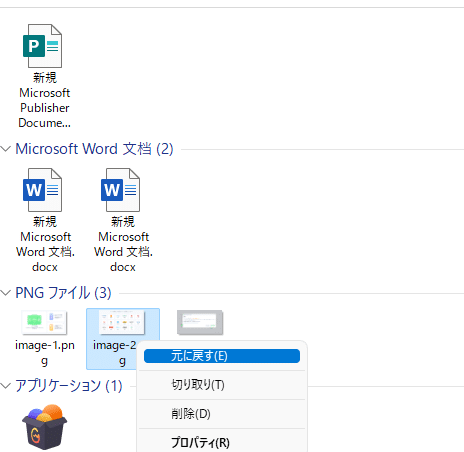
Task: Select the third unnamed PNG thumbnail
Action: [x=200, y=322]
